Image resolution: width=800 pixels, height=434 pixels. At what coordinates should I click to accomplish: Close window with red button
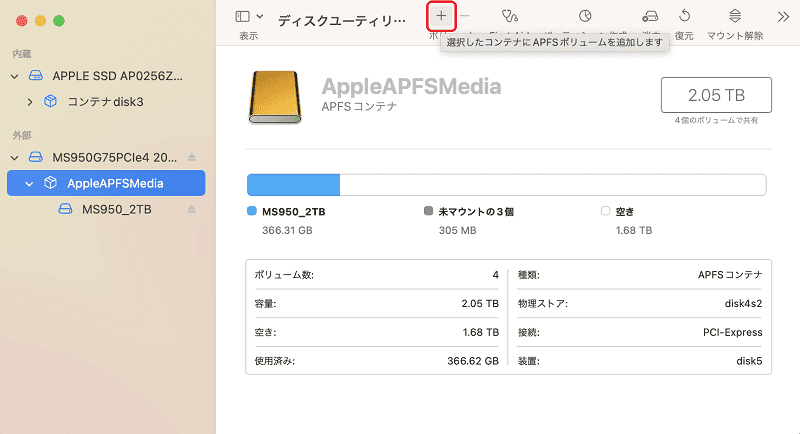[x=21, y=21]
